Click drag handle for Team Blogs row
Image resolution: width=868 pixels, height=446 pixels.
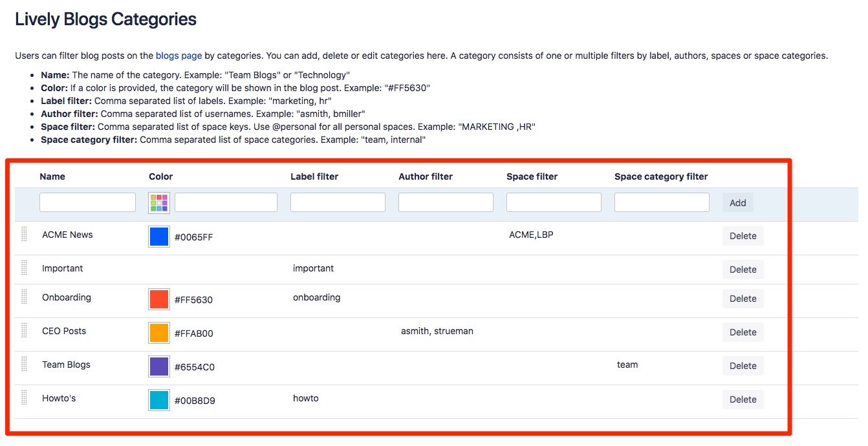click(x=24, y=365)
